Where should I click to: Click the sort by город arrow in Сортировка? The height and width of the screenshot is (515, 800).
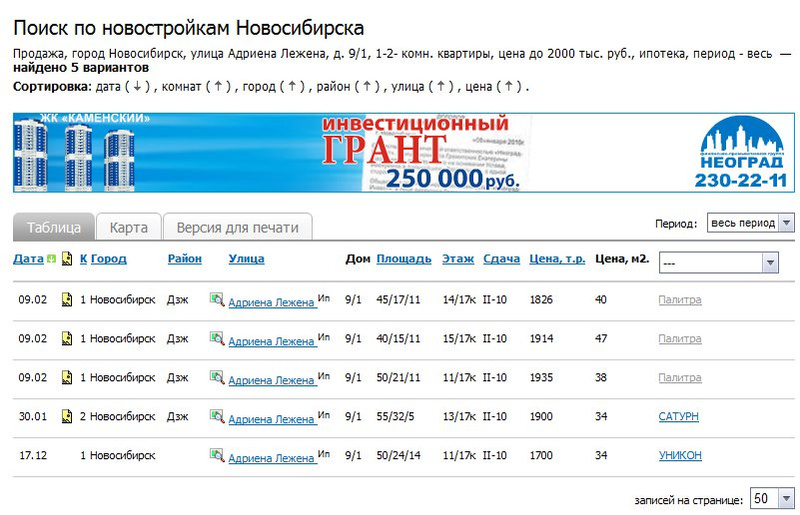[x=292, y=86]
